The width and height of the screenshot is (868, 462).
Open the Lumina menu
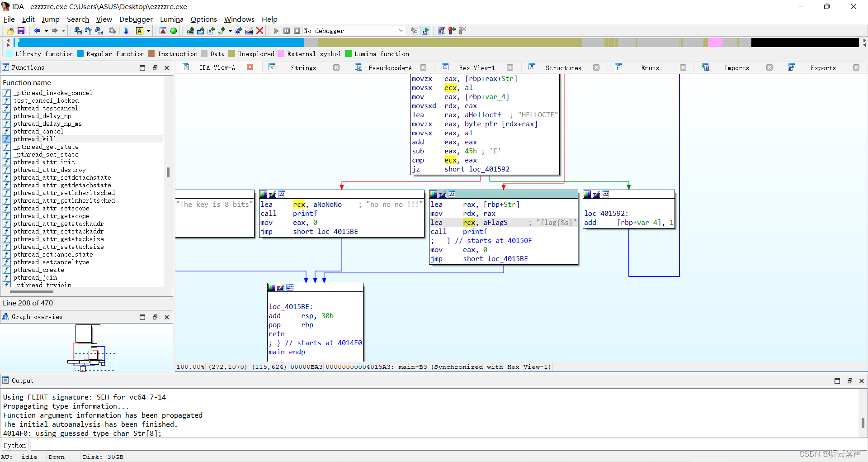[171, 19]
